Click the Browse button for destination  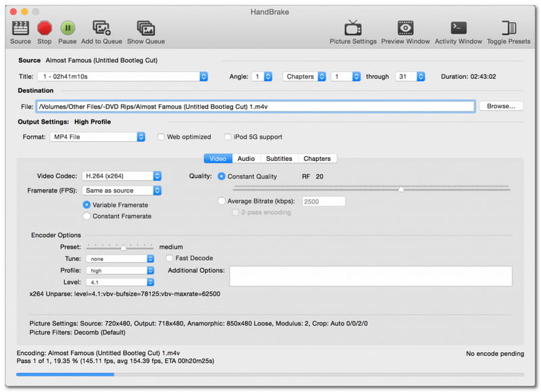pyautogui.click(x=501, y=106)
